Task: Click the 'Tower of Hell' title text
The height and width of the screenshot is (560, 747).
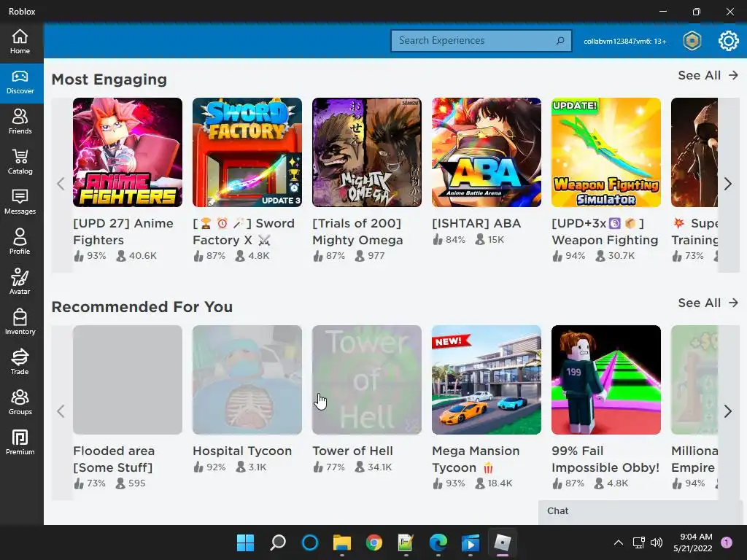Action: [352, 451]
